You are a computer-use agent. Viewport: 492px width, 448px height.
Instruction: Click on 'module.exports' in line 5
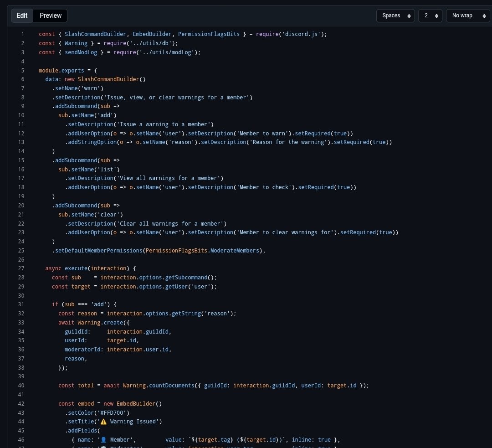[61, 70]
